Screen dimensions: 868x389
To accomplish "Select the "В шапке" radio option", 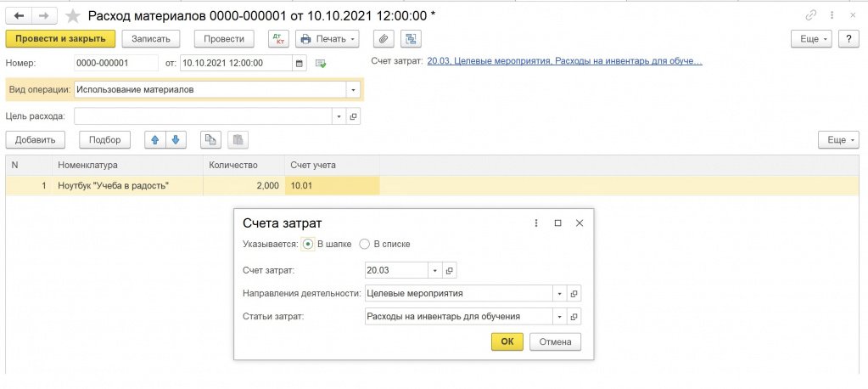I will tap(309, 244).
